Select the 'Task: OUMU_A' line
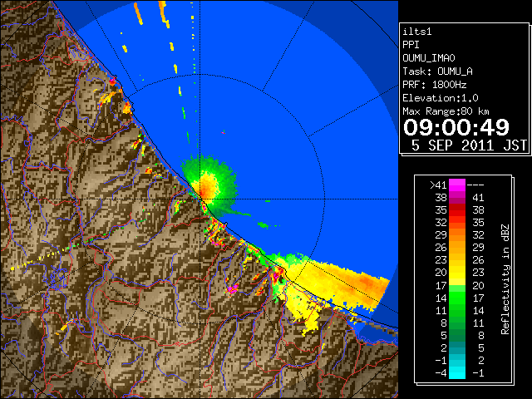Viewport: 532px width, 399px height. 438,71
